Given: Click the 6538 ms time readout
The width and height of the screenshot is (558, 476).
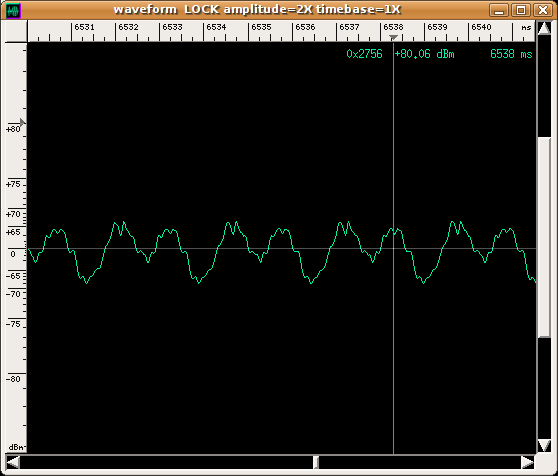Looking at the screenshot, I should tap(511, 54).
